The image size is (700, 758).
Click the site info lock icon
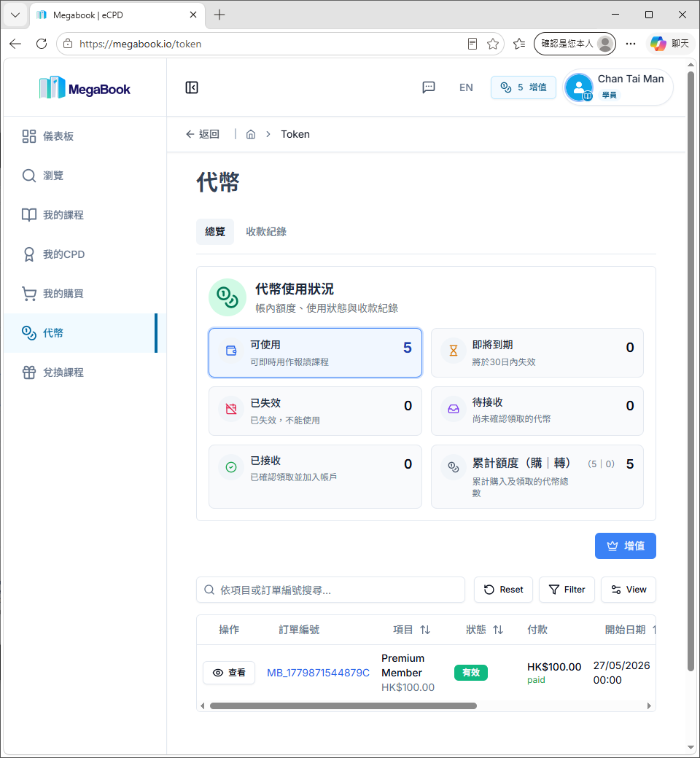pos(69,44)
